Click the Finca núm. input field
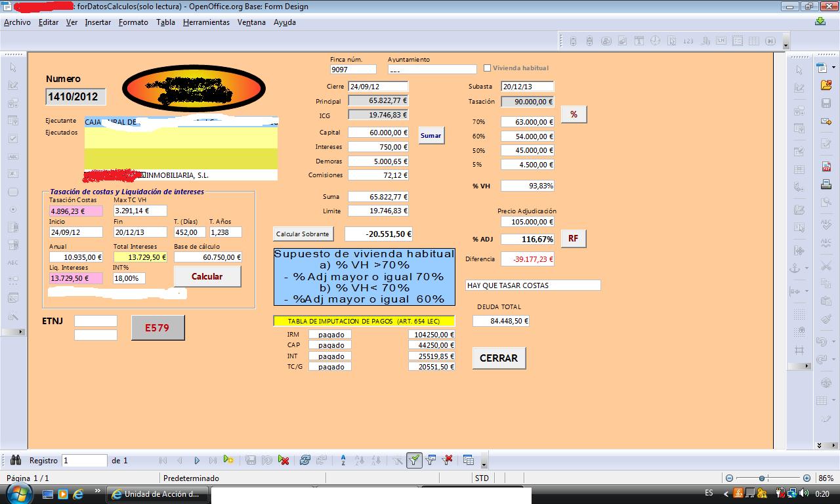 click(353, 69)
